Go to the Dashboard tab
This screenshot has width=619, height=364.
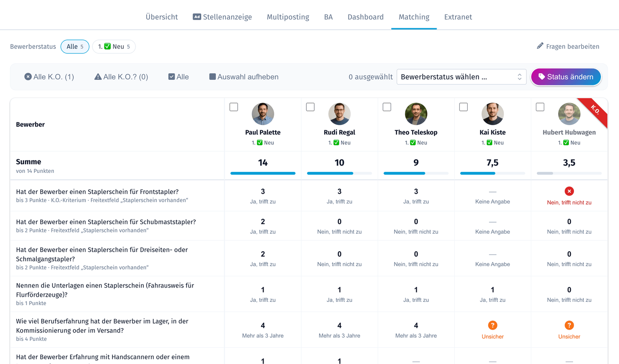pos(366,17)
